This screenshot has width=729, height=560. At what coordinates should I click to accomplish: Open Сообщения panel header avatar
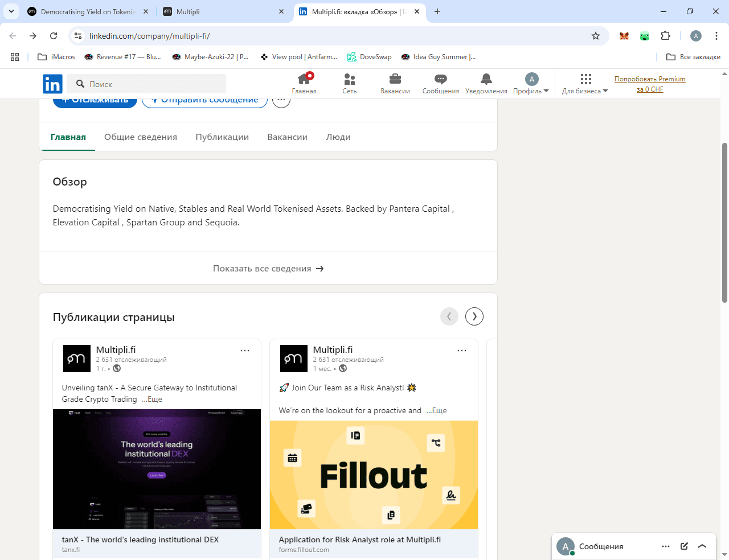coord(566,546)
